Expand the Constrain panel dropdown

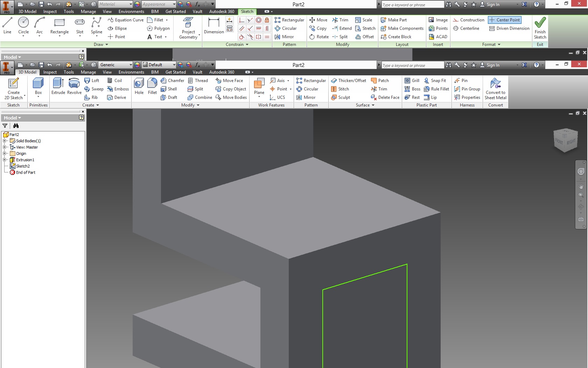(237, 45)
